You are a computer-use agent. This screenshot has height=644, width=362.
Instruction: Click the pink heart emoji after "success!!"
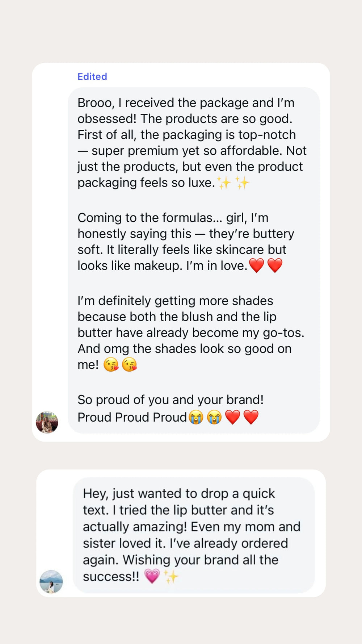coord(152,576)
